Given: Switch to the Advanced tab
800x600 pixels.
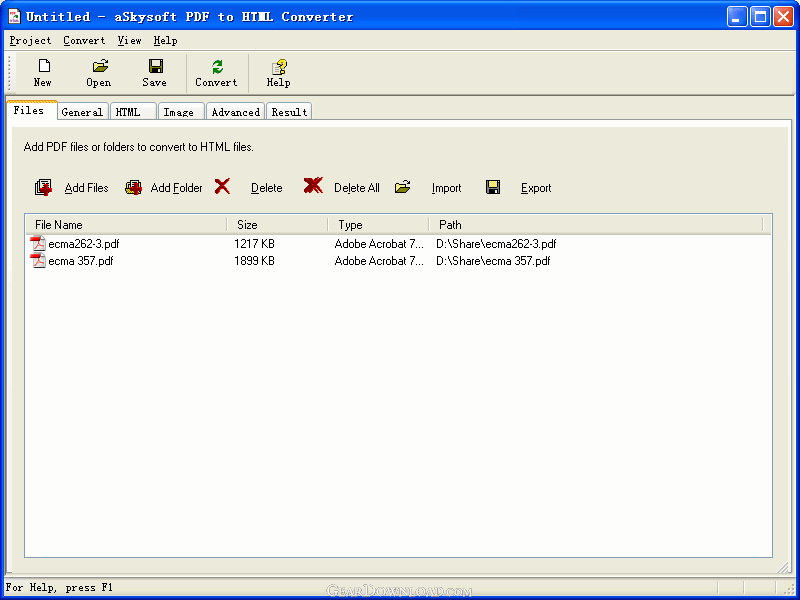Looking at the screenshot, I should click(x=235, y=112).
